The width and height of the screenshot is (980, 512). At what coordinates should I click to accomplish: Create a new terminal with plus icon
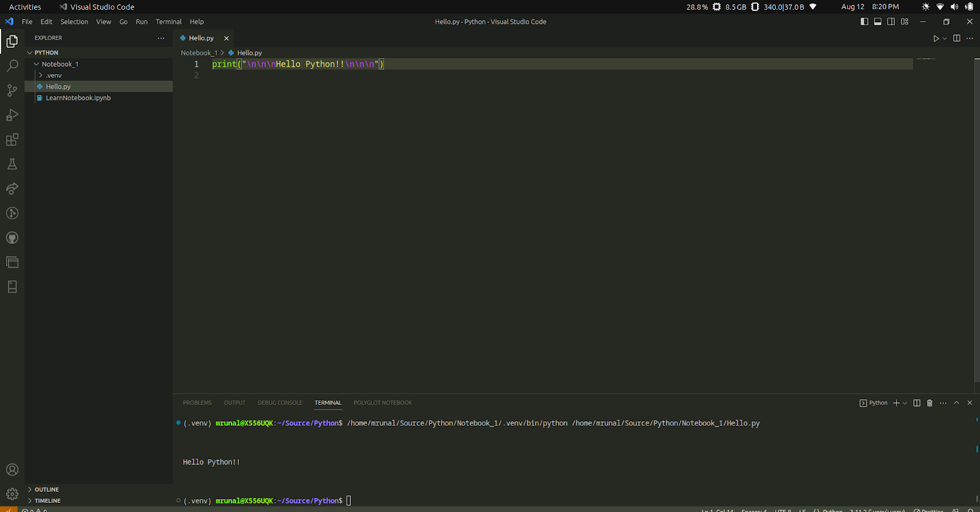point(896,403)
